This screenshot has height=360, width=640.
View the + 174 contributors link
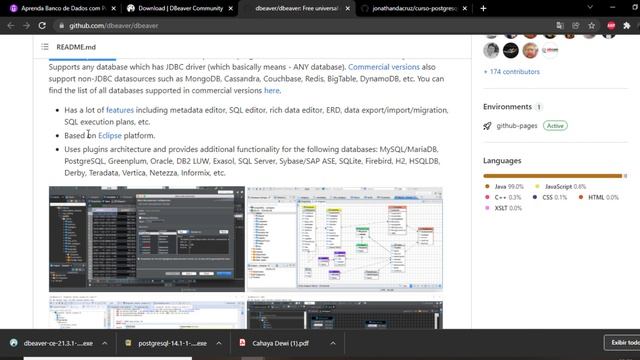[511, 72]
